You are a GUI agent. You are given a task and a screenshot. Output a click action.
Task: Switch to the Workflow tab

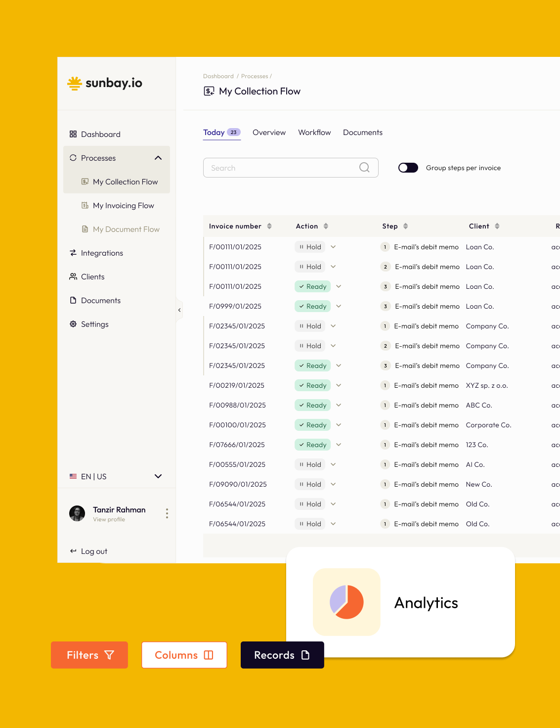(314, 133)
